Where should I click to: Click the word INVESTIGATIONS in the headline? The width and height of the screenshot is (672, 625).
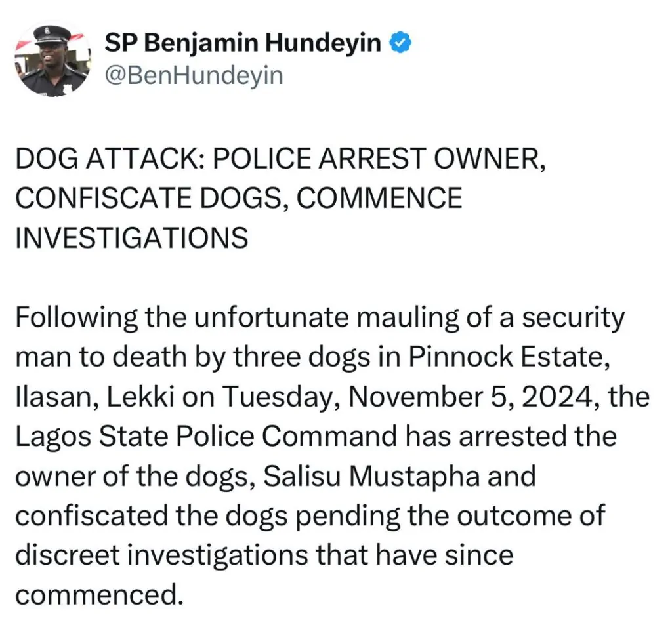click(131, 237)
